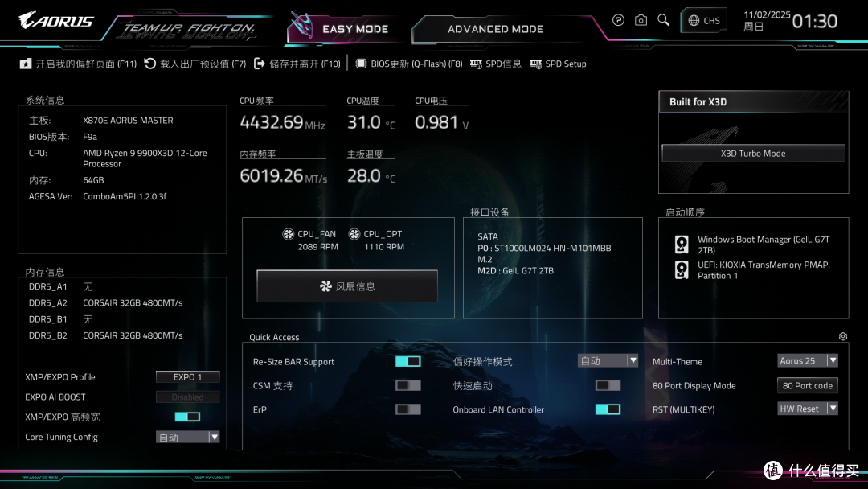Click the load factory defaults (F7) icon
The height and width of the screenshot is (489, 868).
click(150, 64)
